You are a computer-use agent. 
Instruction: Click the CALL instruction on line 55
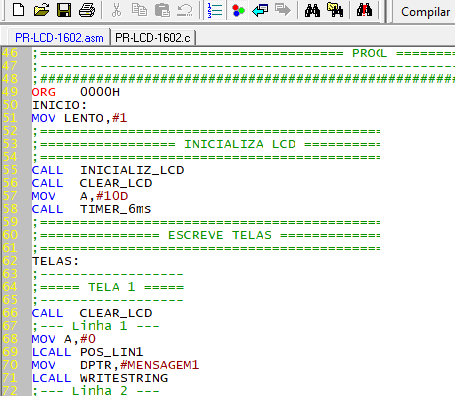point(47,170)
